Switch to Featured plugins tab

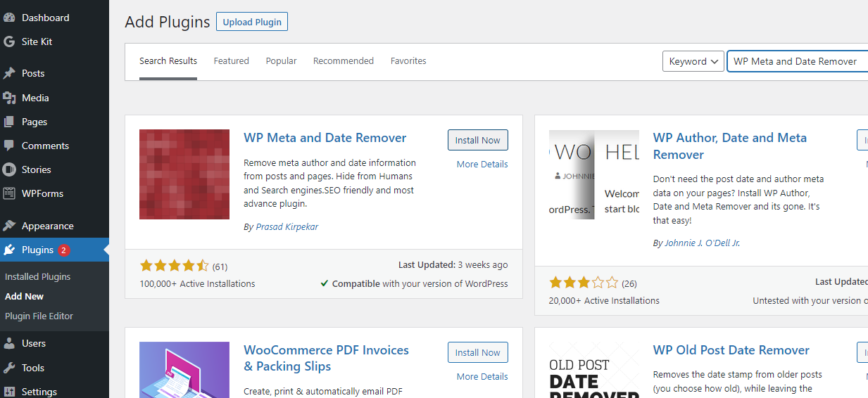click(232, 61)
